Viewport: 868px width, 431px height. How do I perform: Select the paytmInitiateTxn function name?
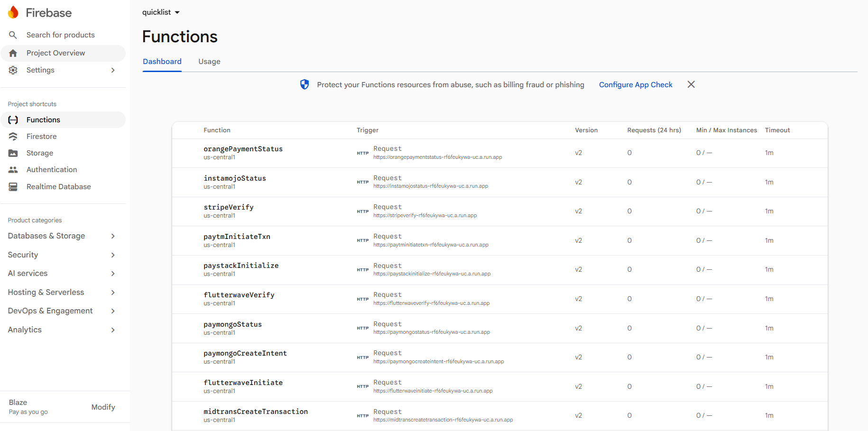click(x=237, y=237)
